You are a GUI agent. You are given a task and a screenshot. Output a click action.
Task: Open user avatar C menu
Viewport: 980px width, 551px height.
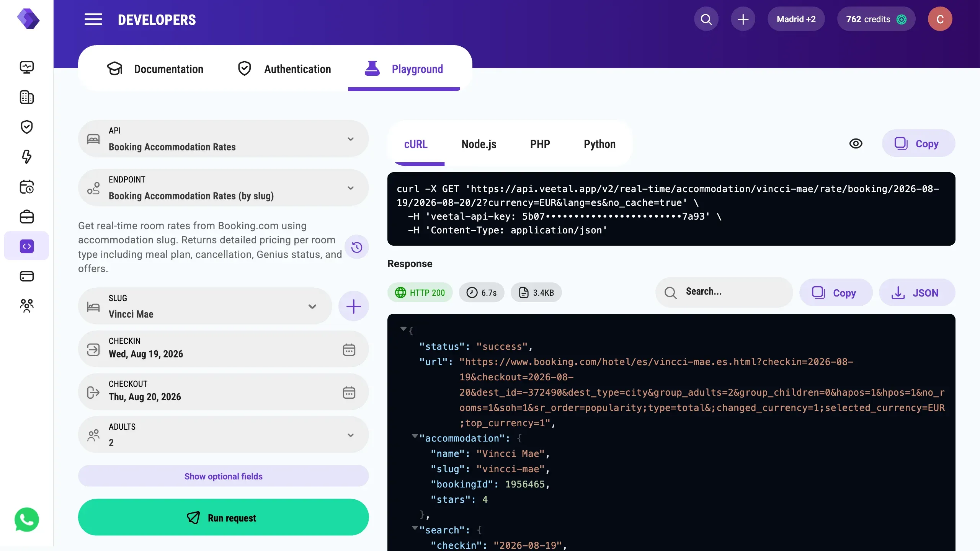pyautogui.click(x=940, y=19)
